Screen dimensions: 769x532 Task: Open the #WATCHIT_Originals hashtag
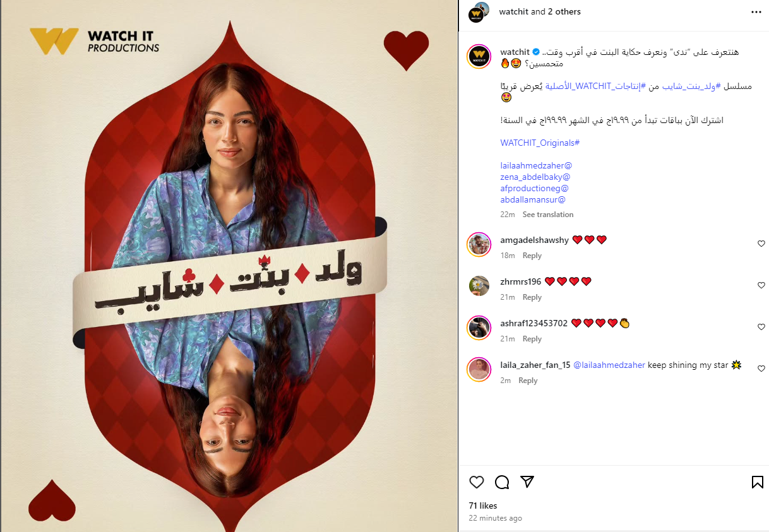(x=540, y=143)
